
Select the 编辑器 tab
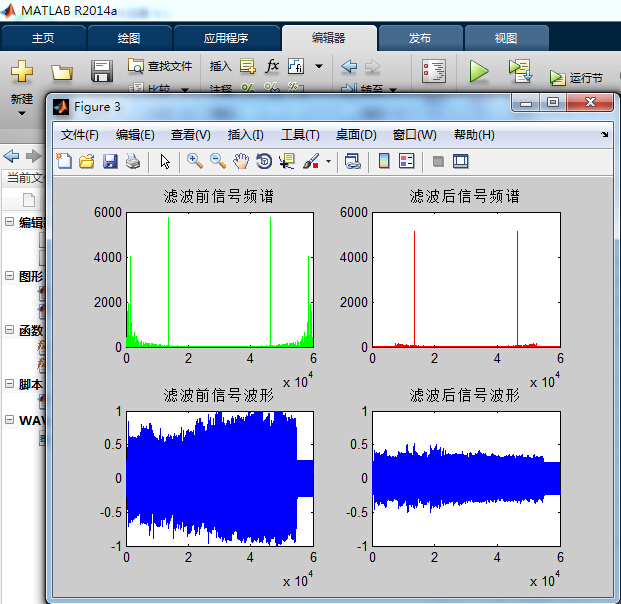click(329, 38)
